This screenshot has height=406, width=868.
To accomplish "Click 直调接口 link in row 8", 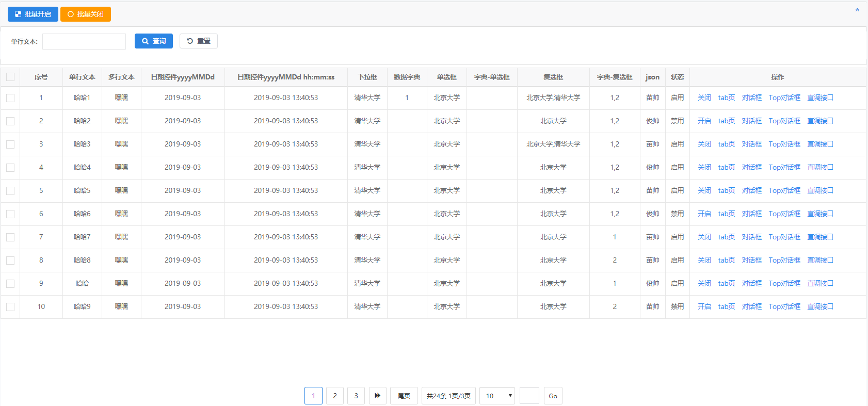I will [x=821, y=260].
